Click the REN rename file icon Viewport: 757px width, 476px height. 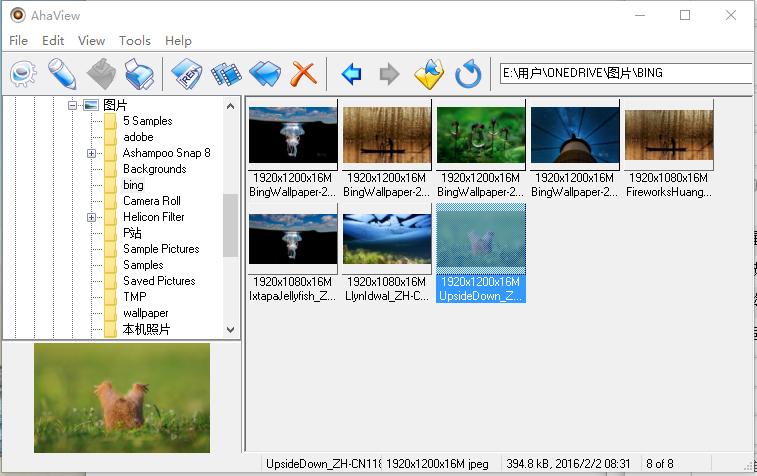point(187,73)
